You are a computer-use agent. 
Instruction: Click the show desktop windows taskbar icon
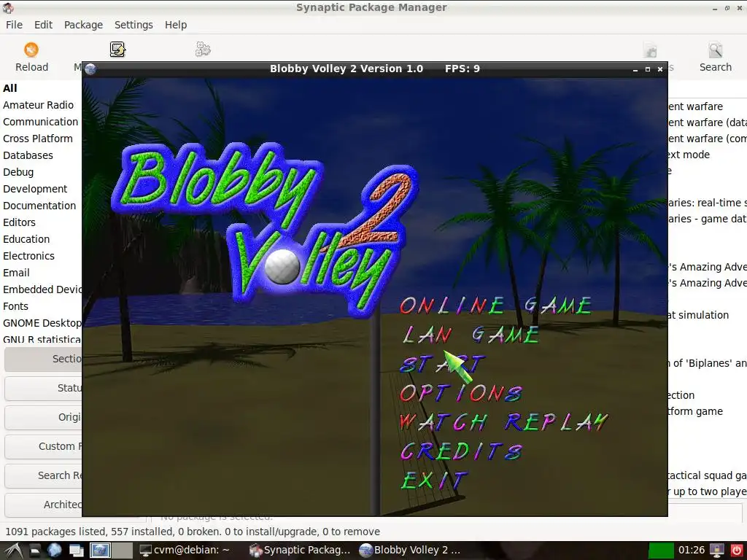point(76,551)
